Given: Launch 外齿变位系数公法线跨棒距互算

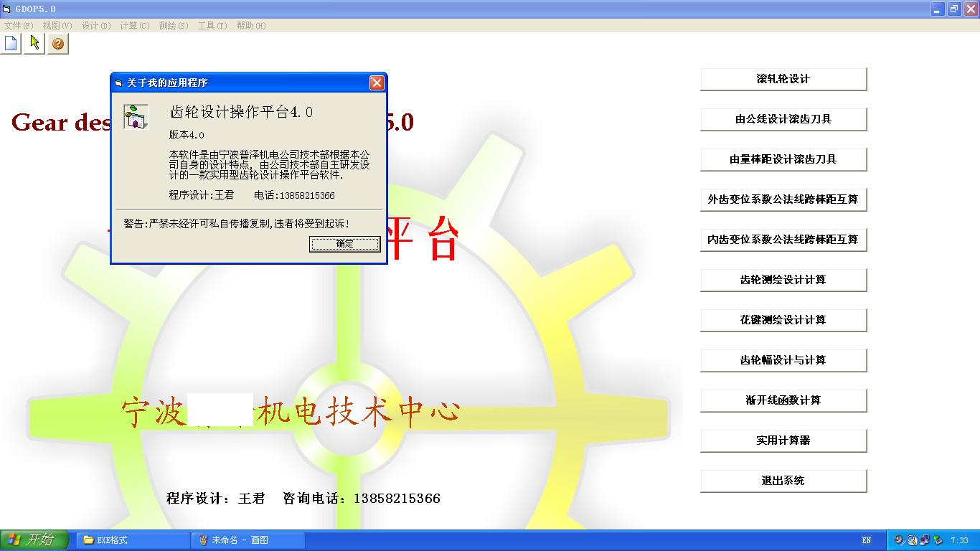Looking at the screenshot, I should coord(783,199).
